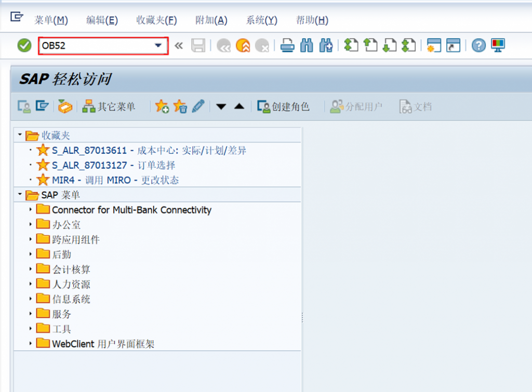Expand the 后勤 folder
Screen dimensions: 532x392
click(x=30, y=254)
